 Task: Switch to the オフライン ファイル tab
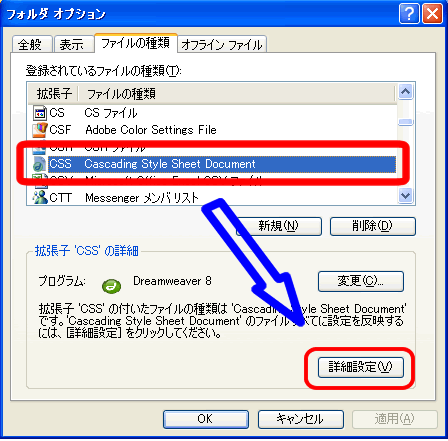(222, 44)
